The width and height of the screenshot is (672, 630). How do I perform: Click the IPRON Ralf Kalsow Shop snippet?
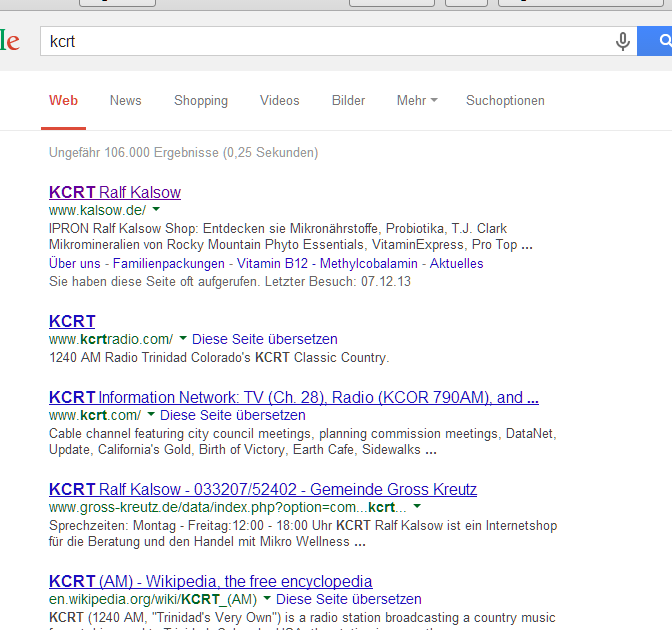(x=291, y=236)
